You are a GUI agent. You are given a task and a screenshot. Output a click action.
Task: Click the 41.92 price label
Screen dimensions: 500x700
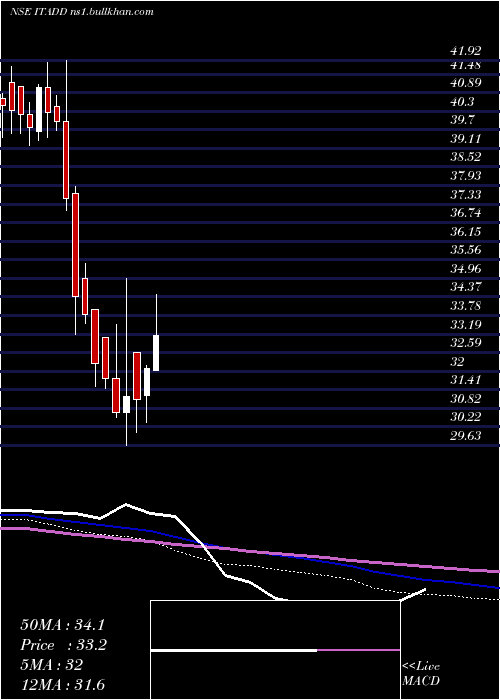[x=466, y=51]
